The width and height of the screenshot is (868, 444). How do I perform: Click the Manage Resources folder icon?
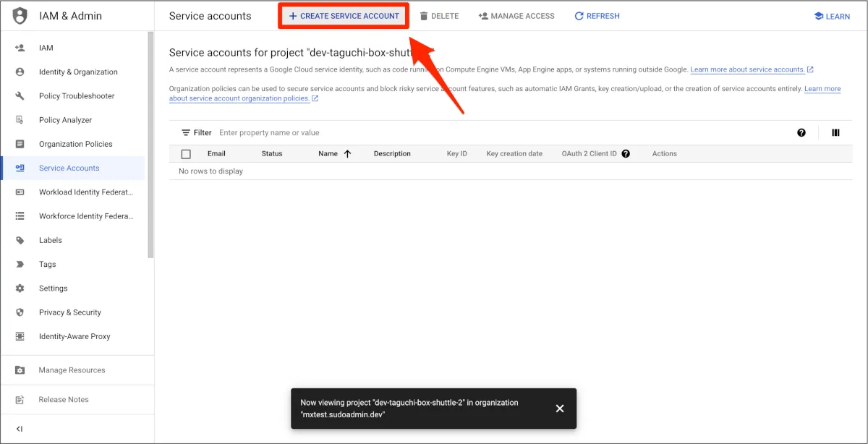point(20,370)
